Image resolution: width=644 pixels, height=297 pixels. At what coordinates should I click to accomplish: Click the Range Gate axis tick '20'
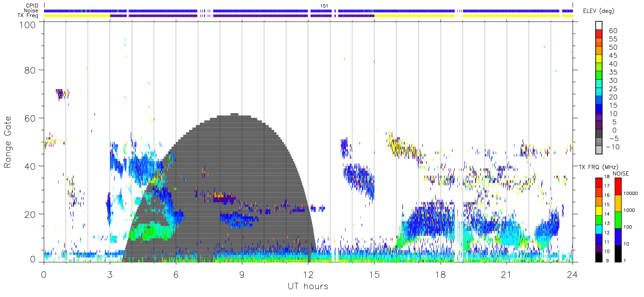[30, 214]
